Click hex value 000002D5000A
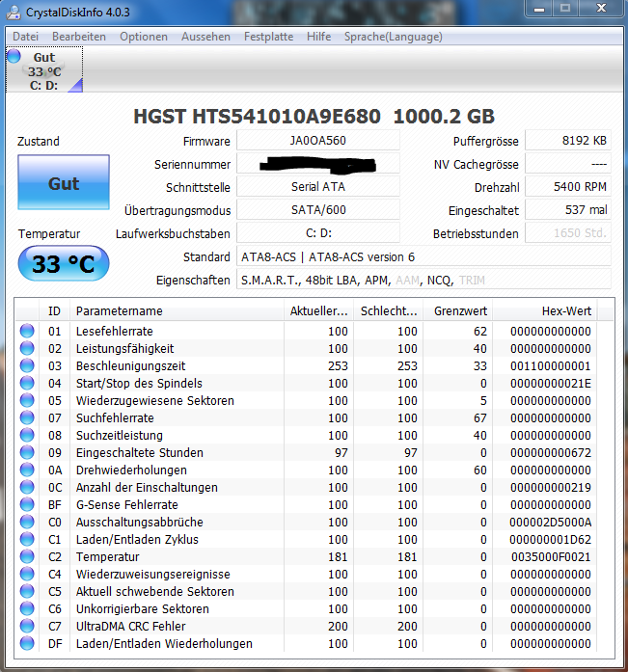The width and height of the screenshot is (628, 672). 551,522
